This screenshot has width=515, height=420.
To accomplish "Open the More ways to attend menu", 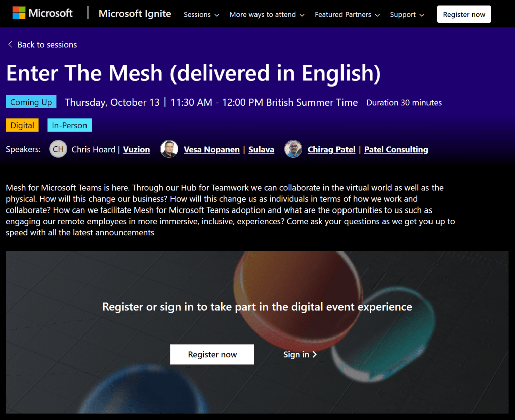I will pos(267,15).
